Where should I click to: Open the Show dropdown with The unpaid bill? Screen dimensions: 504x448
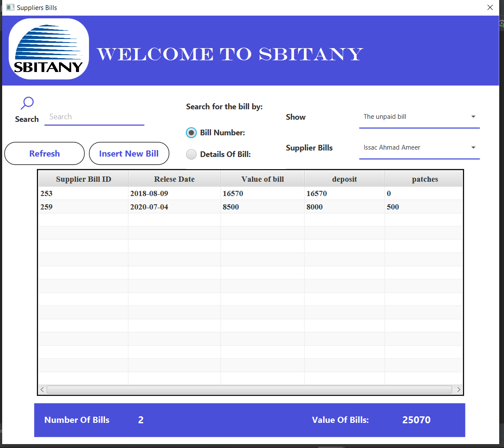419,117
